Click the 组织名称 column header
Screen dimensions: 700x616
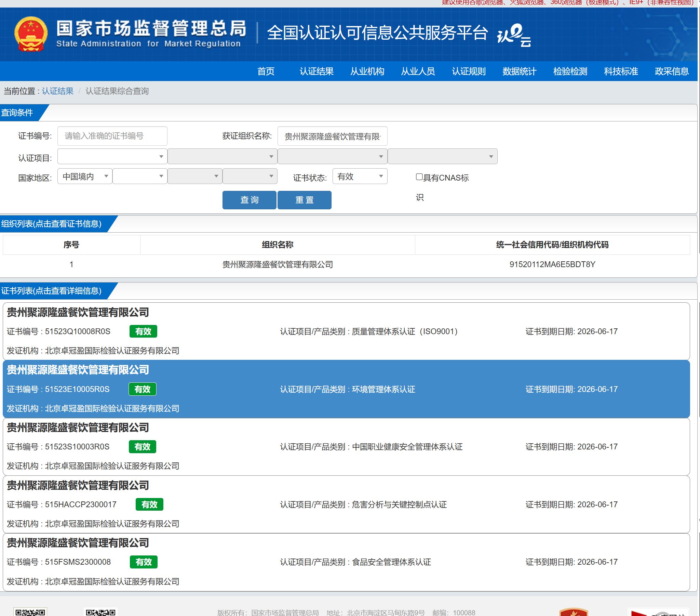[x=278, y=245]
